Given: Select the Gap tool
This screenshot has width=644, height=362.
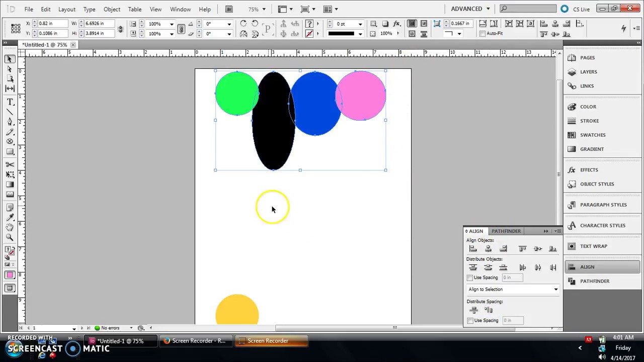Looking at the screenshot, I should click(10, 88).
